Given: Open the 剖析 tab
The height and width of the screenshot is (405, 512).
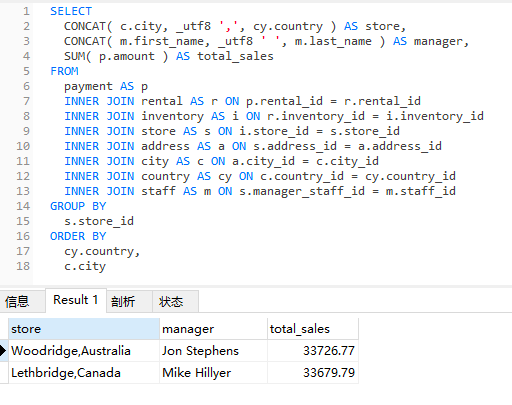Looking at the screenshot, I should [129, 302].
